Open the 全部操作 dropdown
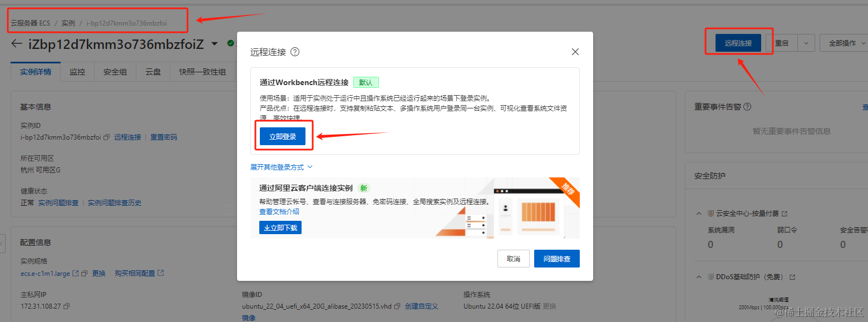The height and width of the screenshot is (322, 868). point(844,43)
